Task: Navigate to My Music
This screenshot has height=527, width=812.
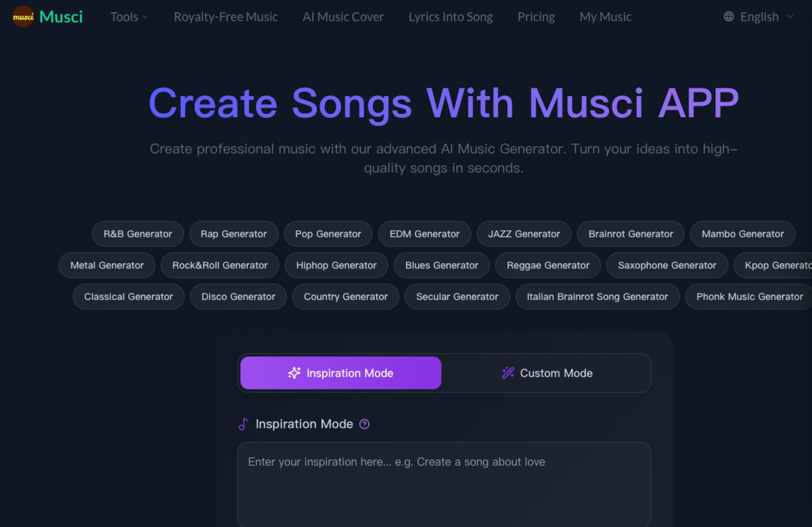Action: tap(605, 17)
